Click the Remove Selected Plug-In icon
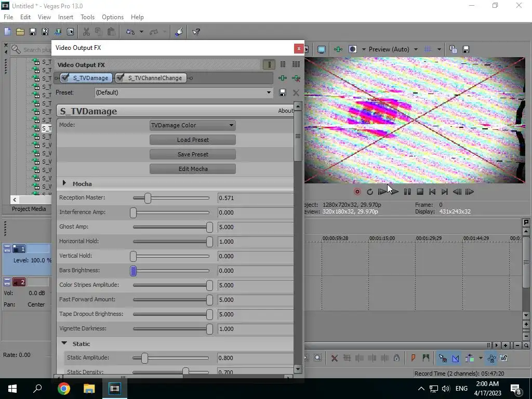The width and height of the screenshot is (532, 399). pyautogui.click(x=296, y=78)
